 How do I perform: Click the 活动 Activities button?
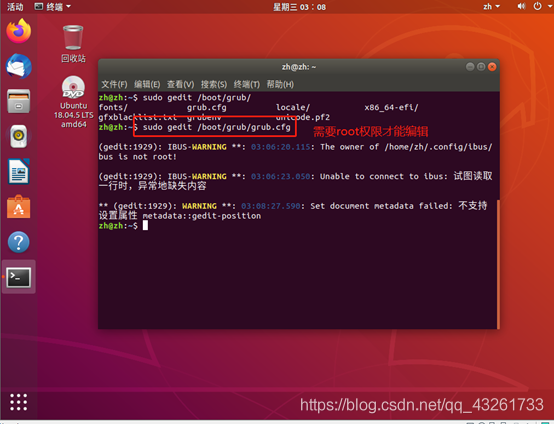(x=15, y=7)
